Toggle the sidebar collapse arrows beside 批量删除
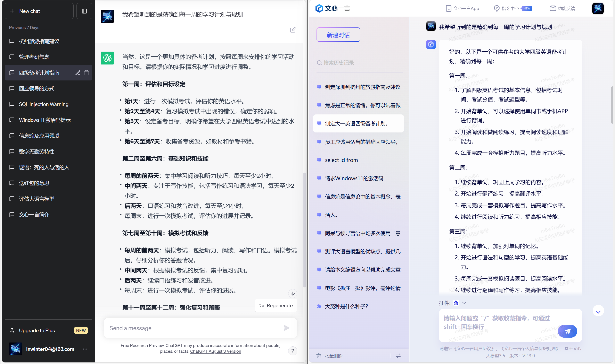 pyautogui.click(x=398, y=356)
